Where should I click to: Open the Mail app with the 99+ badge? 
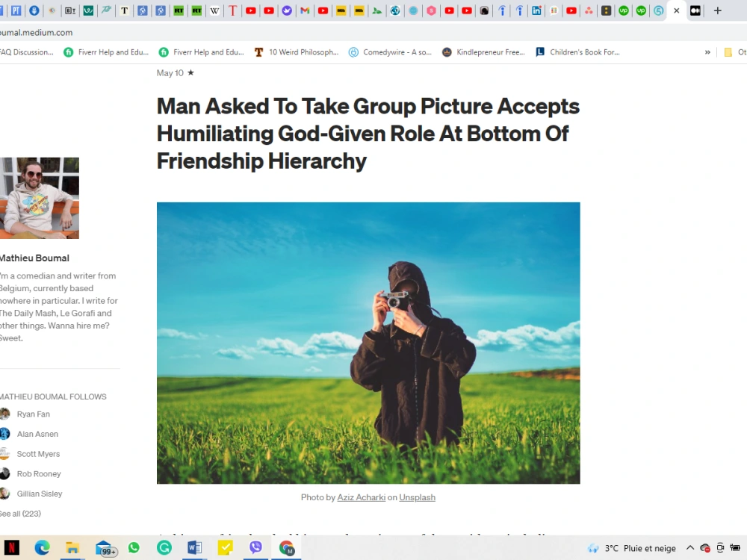[x=105, y=549]
